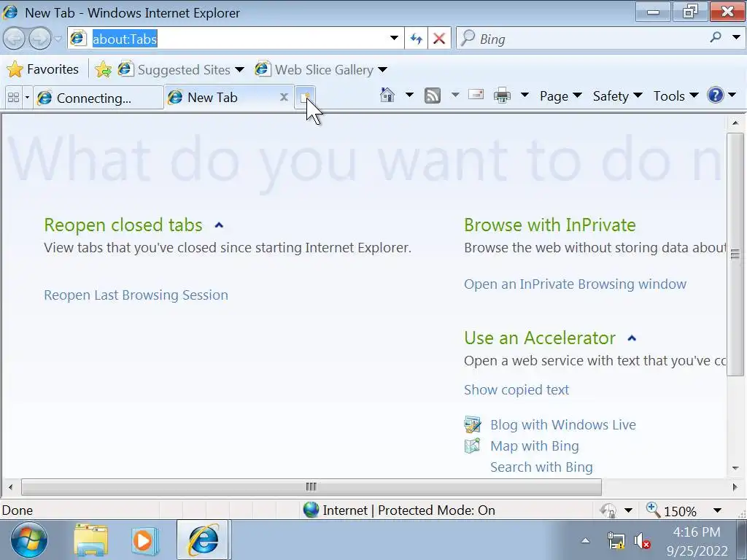Close the New Tab tab
747x560 pixels.
(x=284, y=97)
